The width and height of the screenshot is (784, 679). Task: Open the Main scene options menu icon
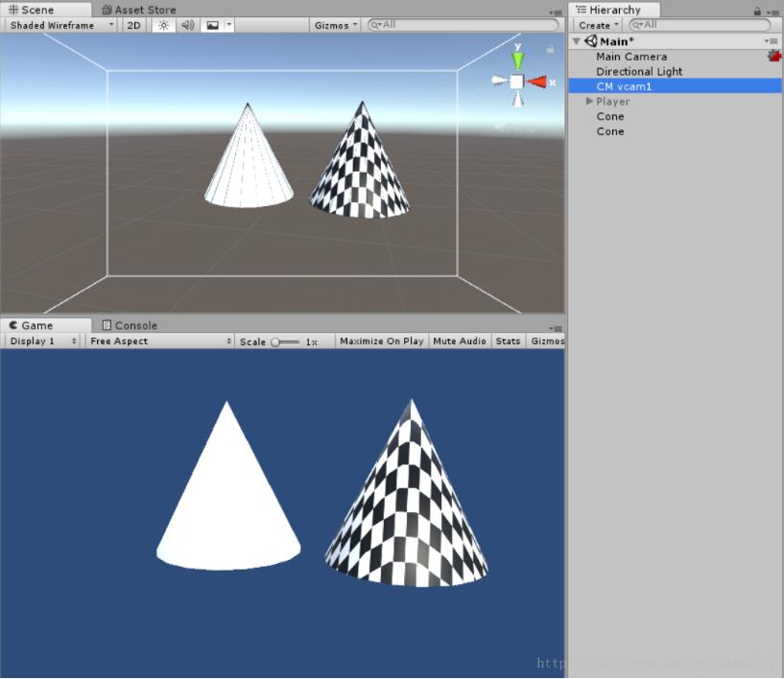coord(771,41)
